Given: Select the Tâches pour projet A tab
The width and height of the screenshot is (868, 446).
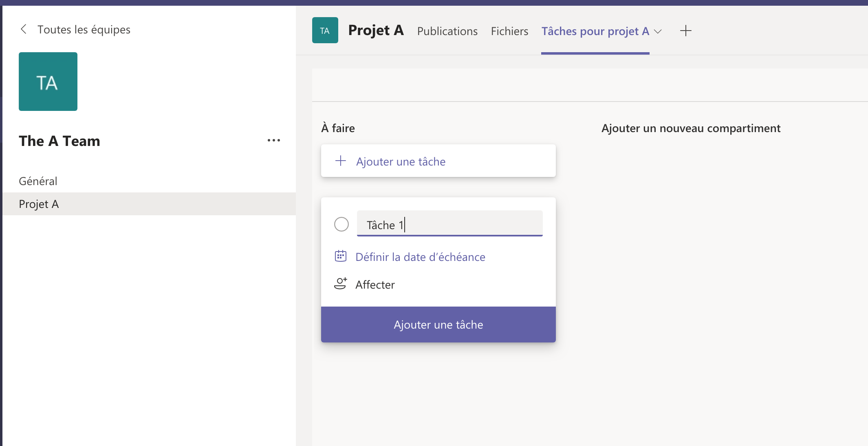Looking at the screenshot, I should (595, 31).
